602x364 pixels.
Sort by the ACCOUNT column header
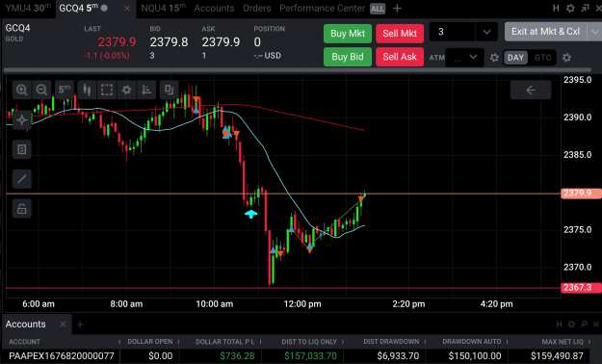point(25,341)
